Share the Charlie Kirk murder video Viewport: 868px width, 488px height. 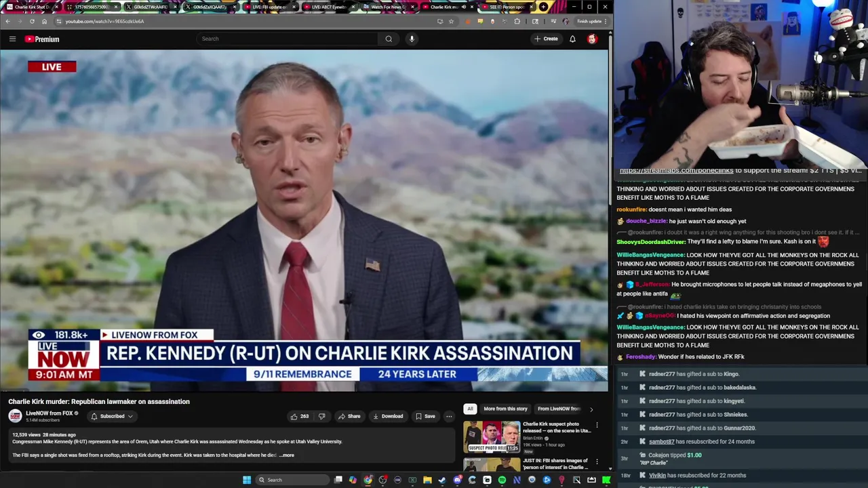point(349,416)
